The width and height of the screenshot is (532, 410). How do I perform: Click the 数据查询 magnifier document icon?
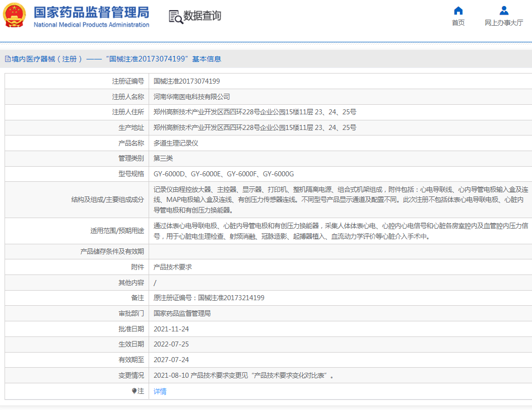[176, 17]
